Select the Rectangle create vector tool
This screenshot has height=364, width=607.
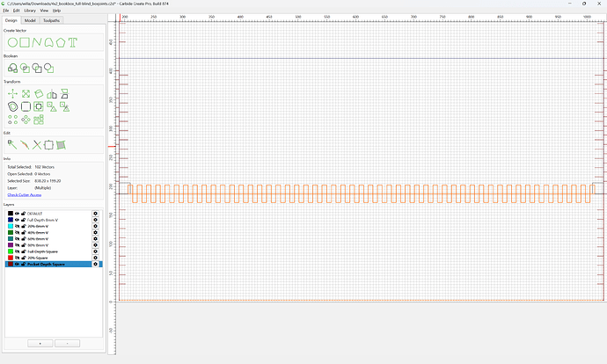tap(25, 42)
